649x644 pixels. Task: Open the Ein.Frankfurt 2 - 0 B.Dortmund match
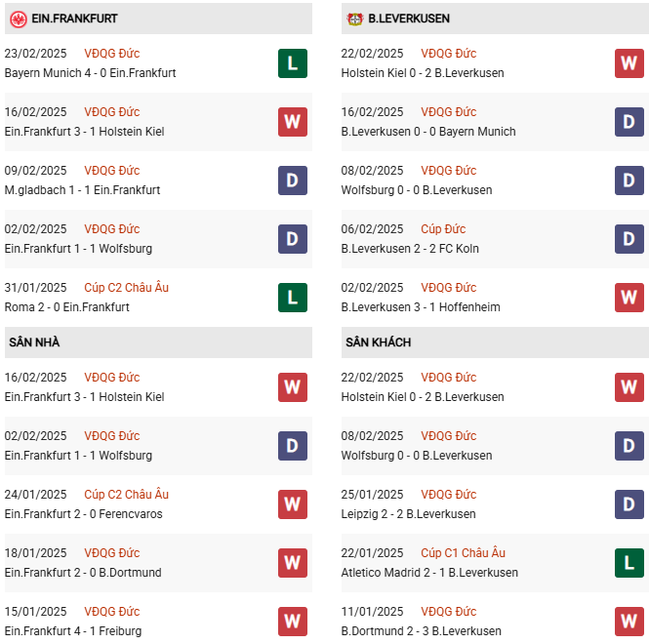click(83, 573)
